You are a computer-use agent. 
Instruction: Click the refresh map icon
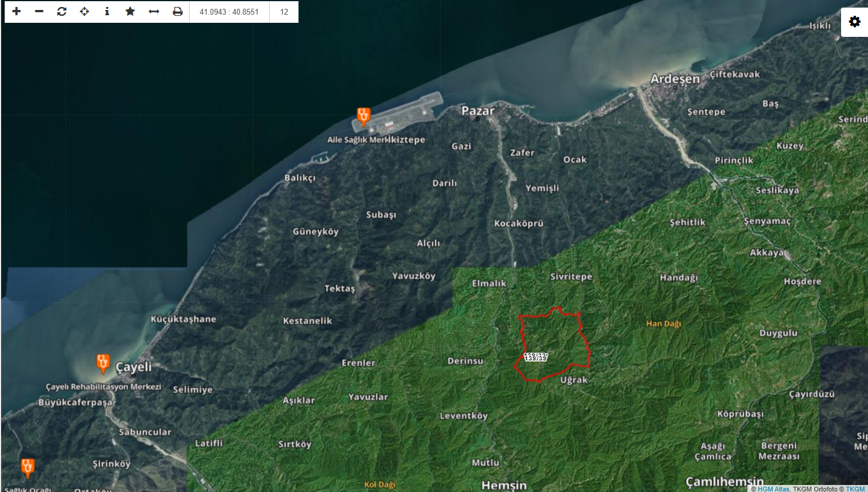tap(61, 12)
